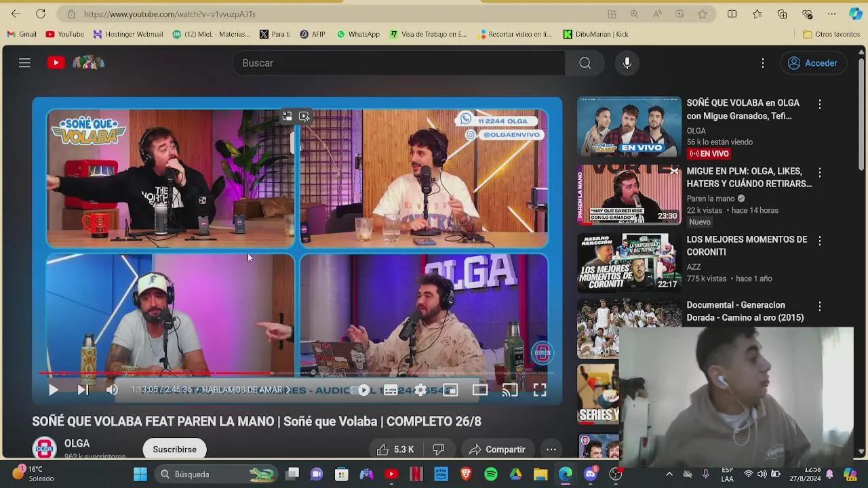Image resolution: width=868 pixels, height=488 pixels.
Task: Cast the video to a TV
Action: [x=510, y=390]
